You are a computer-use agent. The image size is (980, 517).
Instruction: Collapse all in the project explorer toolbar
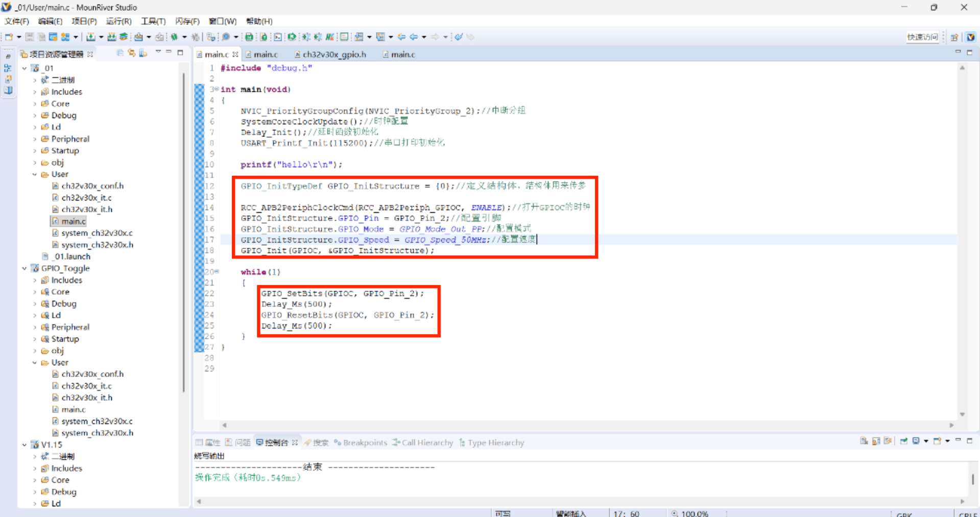(120, 53)
